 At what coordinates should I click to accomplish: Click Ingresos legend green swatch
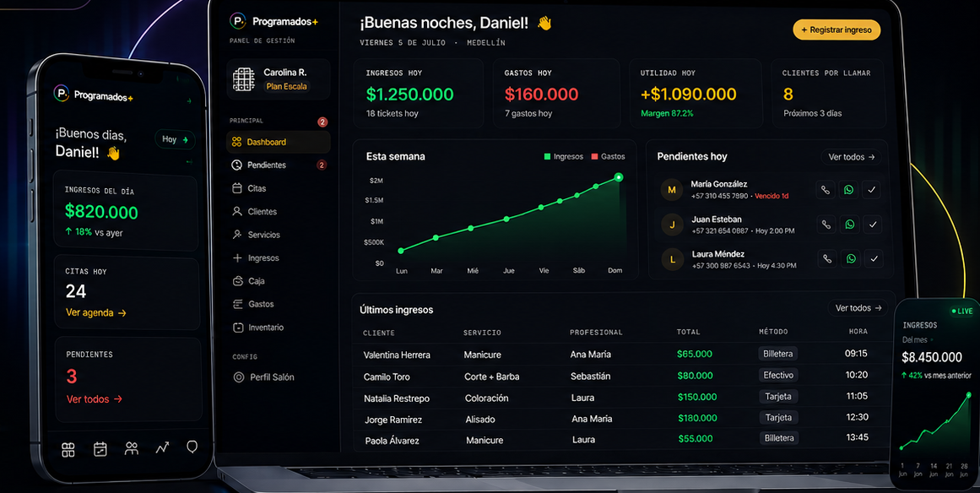click(x=547, y=157)
